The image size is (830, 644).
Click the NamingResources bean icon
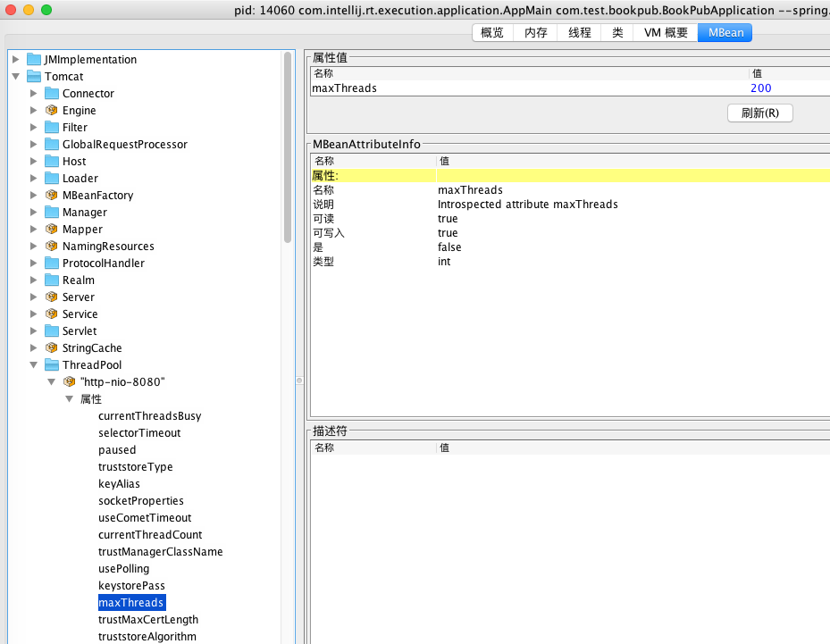point(52,247)
